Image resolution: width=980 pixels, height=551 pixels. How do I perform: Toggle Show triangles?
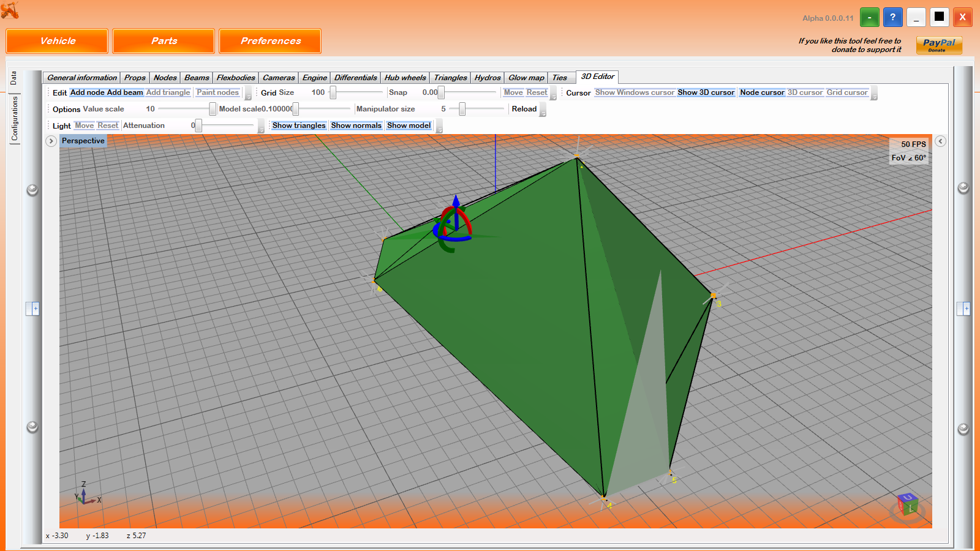point(299,126)
